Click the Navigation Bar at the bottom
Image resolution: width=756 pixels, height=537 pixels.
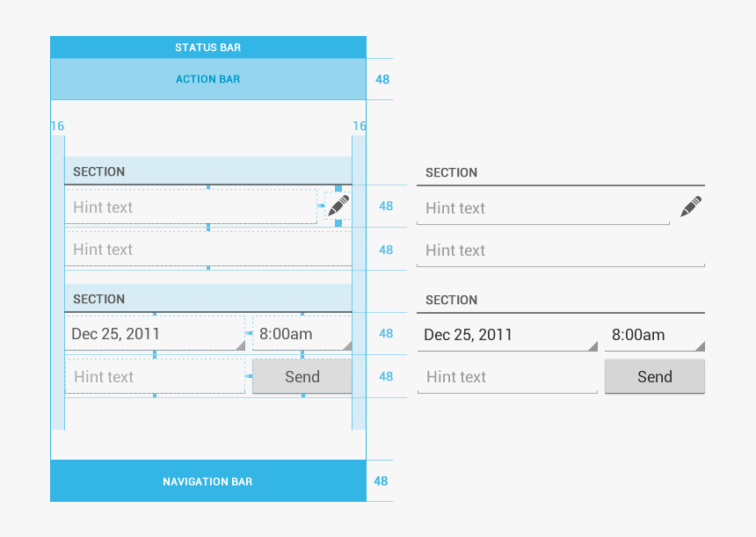point(207,482)
